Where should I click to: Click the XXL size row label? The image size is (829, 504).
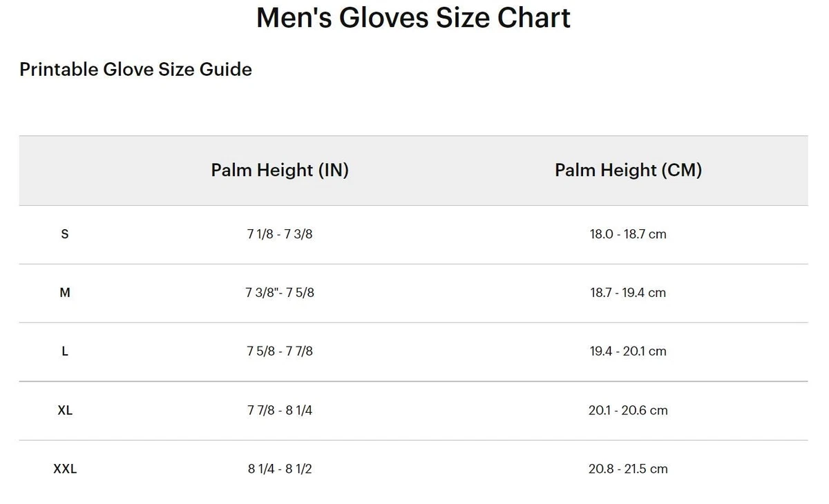[65, 469]
